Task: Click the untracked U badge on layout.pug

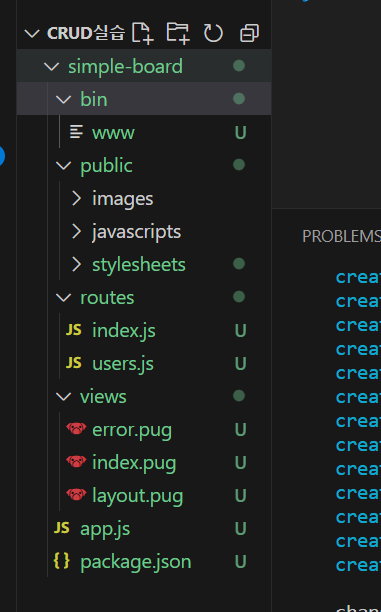Action: click(240, 496)
